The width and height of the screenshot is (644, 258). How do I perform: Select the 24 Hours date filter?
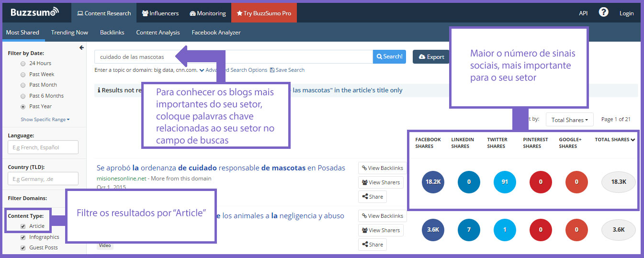tap(23, 64)
